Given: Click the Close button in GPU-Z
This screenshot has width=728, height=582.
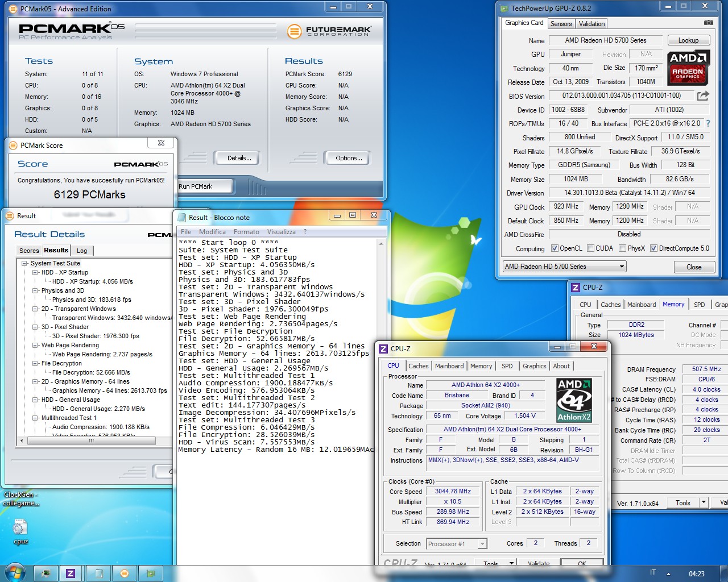Looking at the screenshot, I should 694,267.
